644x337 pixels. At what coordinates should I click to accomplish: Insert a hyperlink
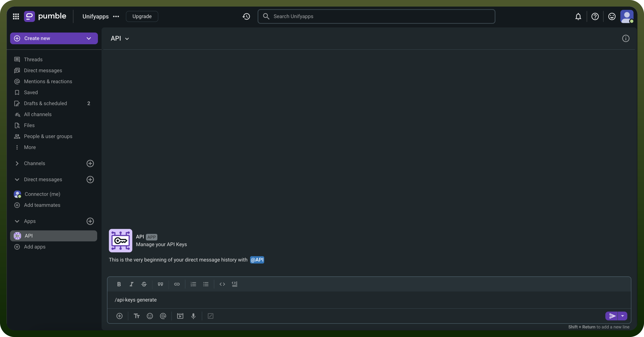coord(177,284)
